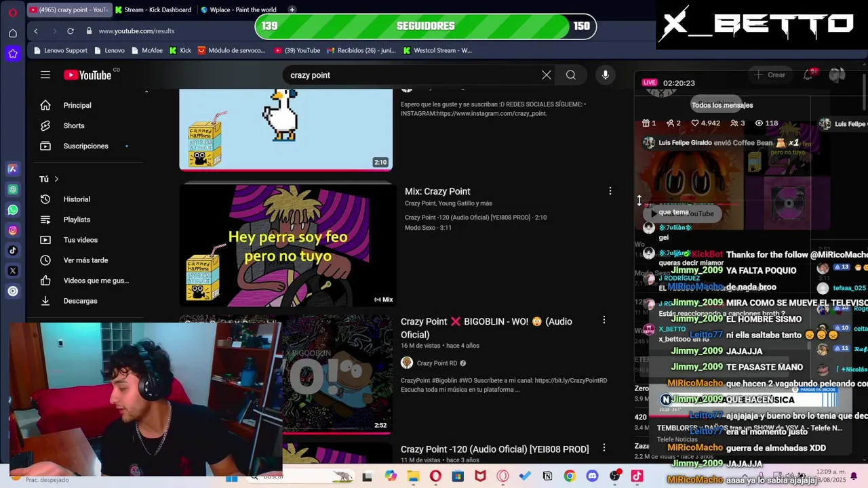Open ChatGPT in the Opera sidebar
This screenshot has width=868, height=488.
click(x=12, y=189)
